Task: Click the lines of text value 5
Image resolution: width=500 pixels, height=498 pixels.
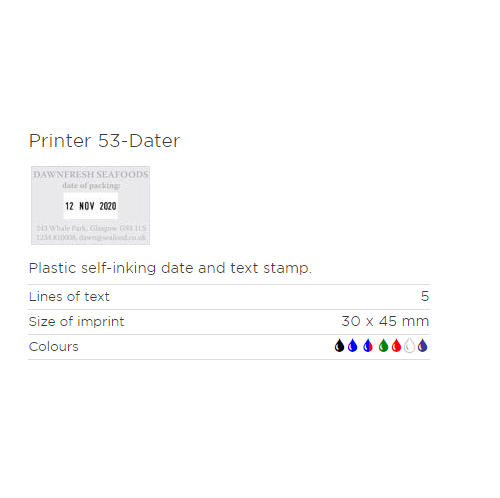Action: pyautogui.click(x=425, y=296)
